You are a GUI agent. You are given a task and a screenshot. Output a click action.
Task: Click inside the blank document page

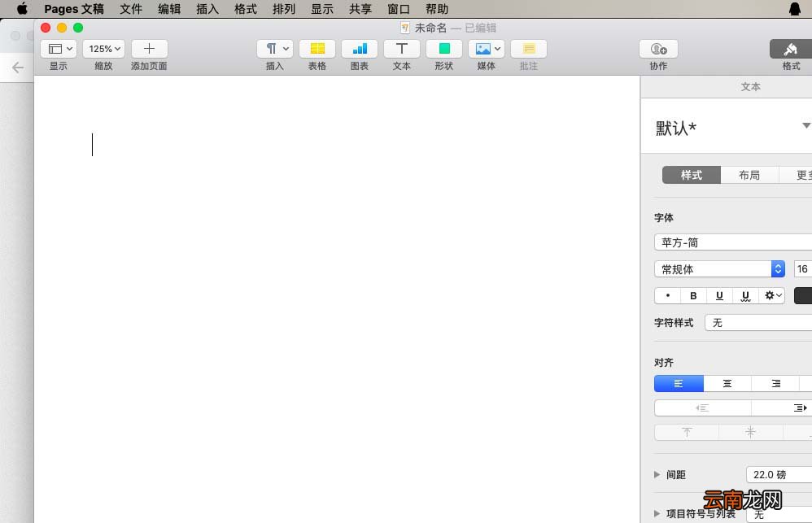tap(337, 299)
